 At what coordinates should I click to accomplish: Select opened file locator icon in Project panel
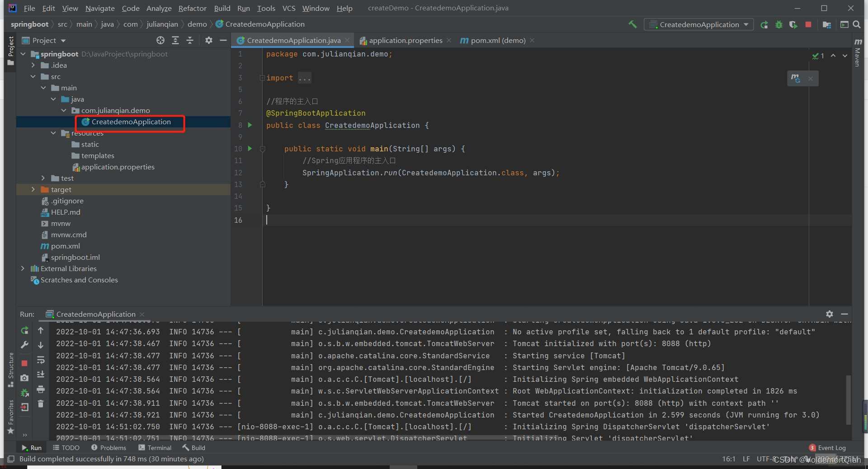pos(160,41)
